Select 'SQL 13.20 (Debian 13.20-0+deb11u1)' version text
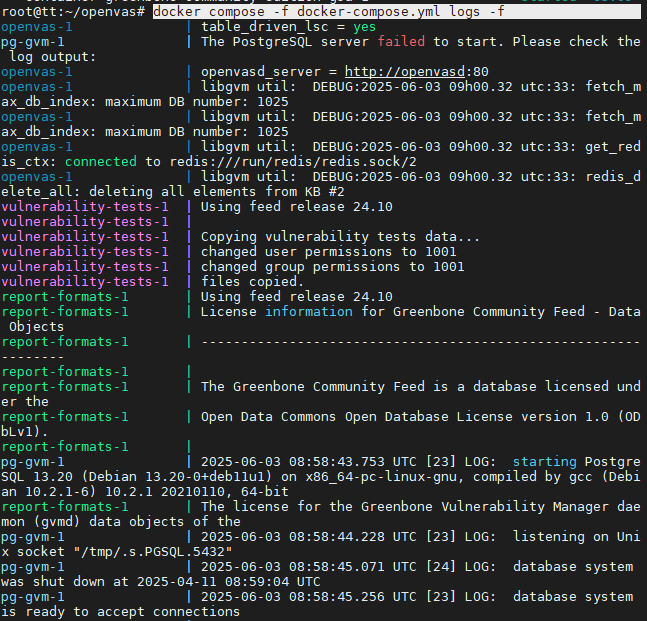The width and height of the screenshot is (647, 621). (137, 477)
